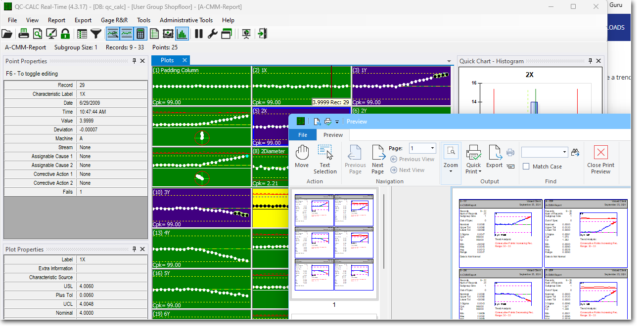Open the Page number dropdown
Screen dimensions: 644x334
pyautogui.click(x=433, y=148)
